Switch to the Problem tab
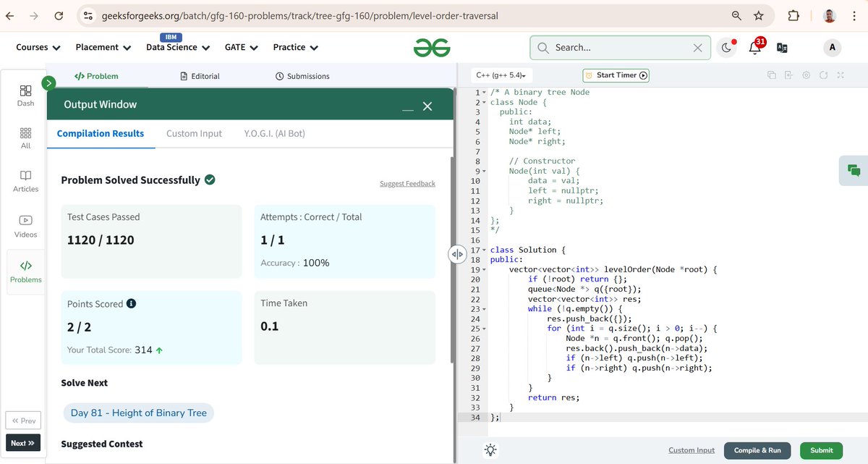 [x=97, y=76]
